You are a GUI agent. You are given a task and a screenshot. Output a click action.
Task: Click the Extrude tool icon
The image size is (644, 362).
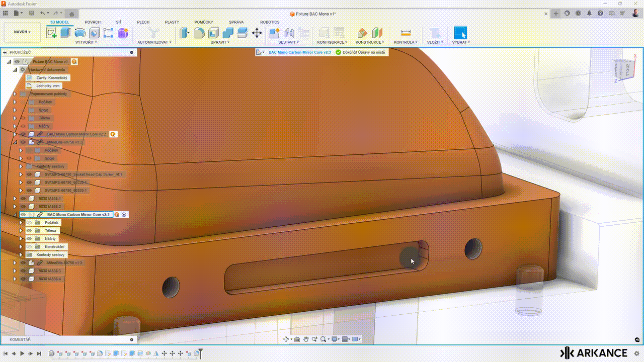65,33
